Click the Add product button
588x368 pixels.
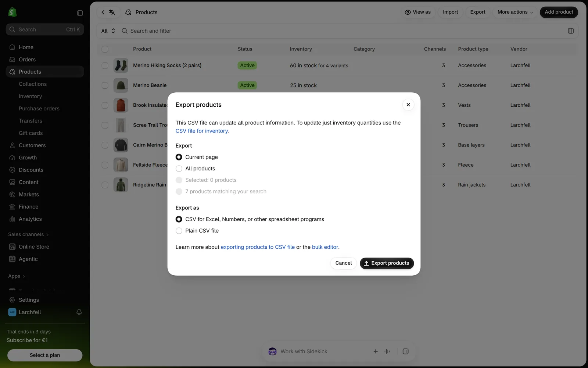pyautogui.click(x=559, y=12)
